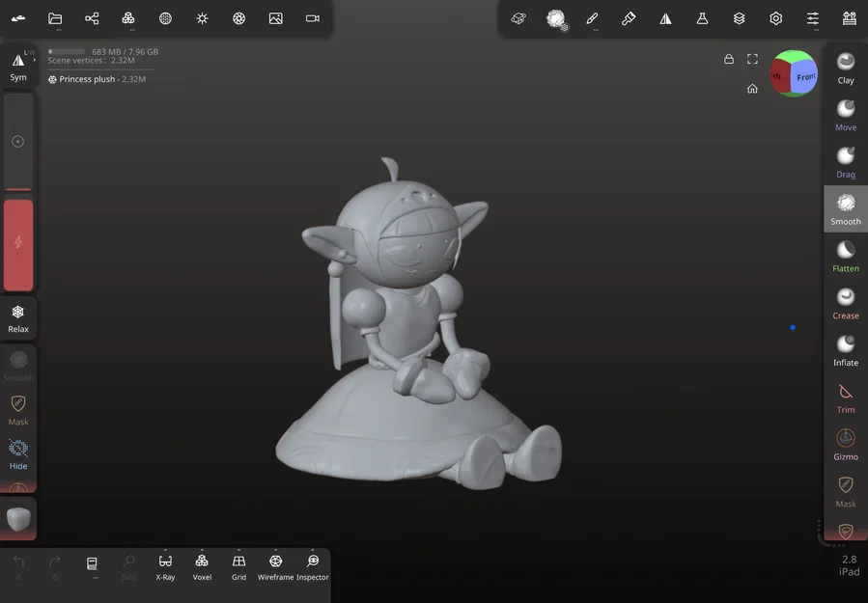Toggle the Smooth shortcut on left panel
The height and width of the screenshot is (603, 868).
18,367
